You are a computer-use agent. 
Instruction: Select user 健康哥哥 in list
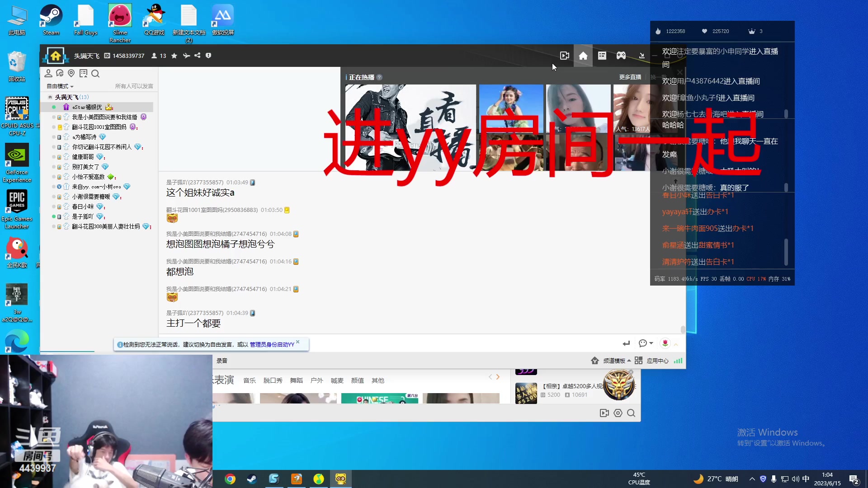(x=97, y=157)
